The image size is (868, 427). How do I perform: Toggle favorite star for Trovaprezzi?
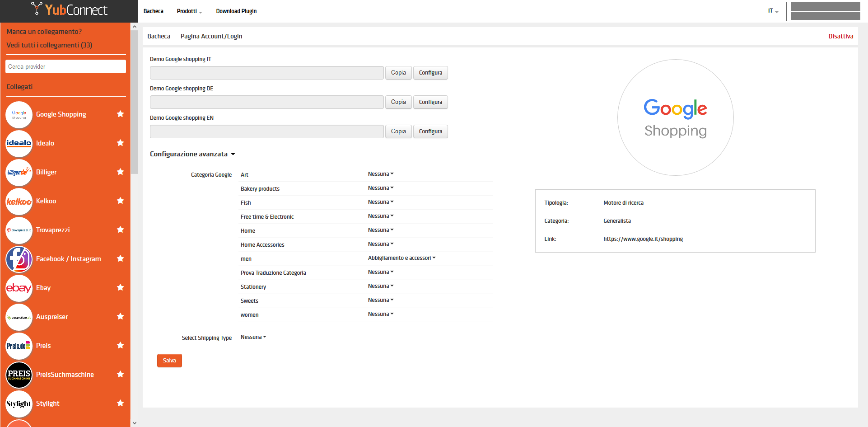coord(120,230)
